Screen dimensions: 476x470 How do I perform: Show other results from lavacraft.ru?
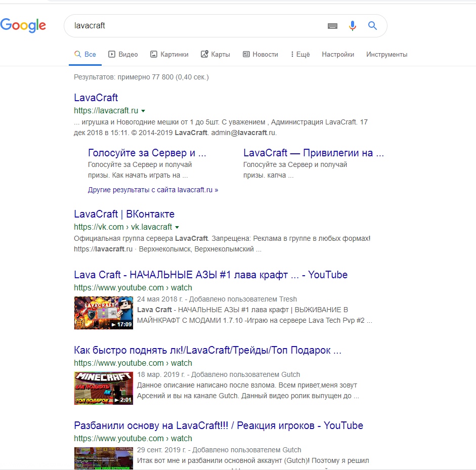pyautogui.click(x=153, y=190)
